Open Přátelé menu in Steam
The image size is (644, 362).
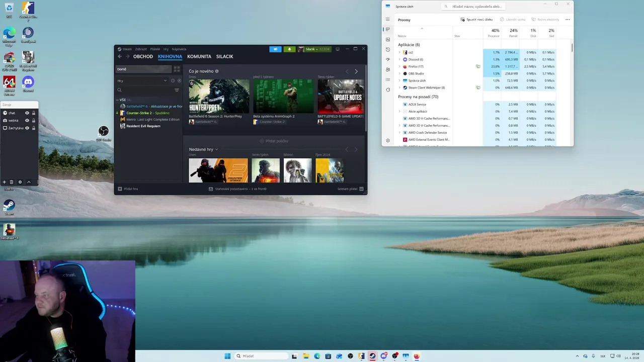tap(155, 49)
